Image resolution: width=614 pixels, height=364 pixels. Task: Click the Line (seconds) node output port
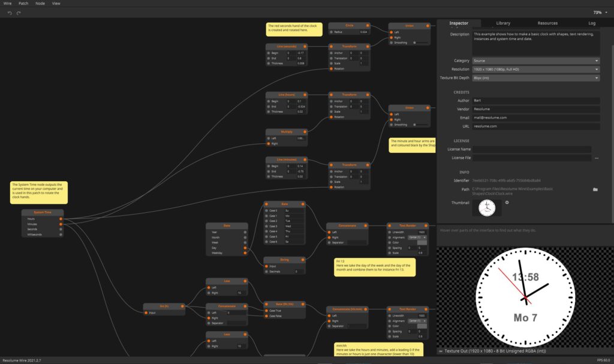pos(305,47)
